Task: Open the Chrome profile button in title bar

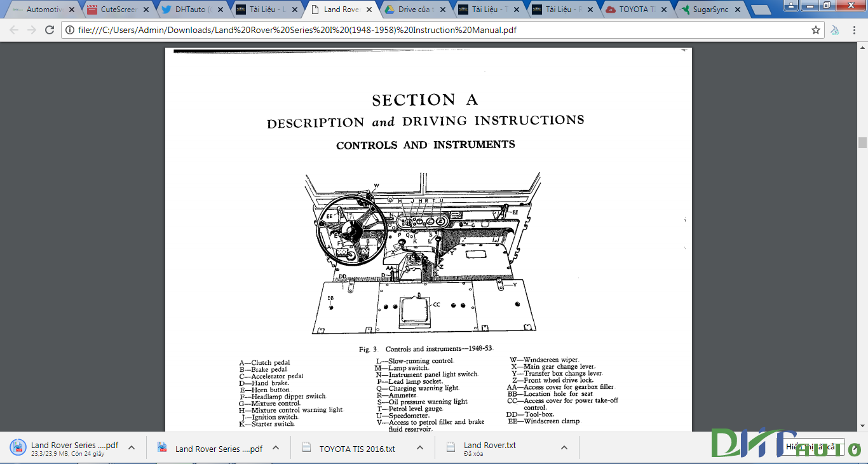Action: (x=789, y=4)
